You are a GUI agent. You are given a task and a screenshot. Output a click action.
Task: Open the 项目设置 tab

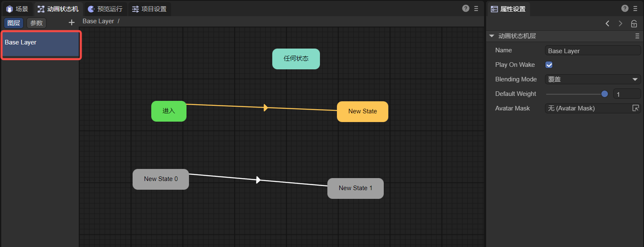[149, 9]
